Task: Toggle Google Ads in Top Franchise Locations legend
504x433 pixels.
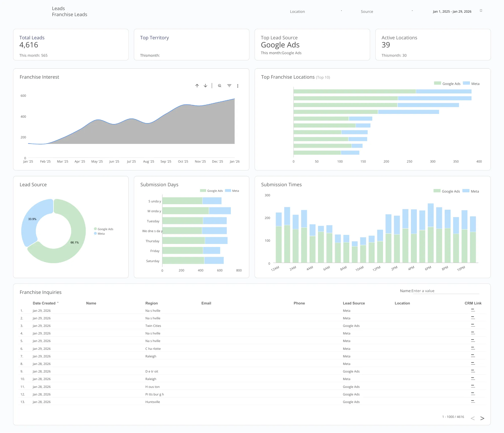Action: 447,84
